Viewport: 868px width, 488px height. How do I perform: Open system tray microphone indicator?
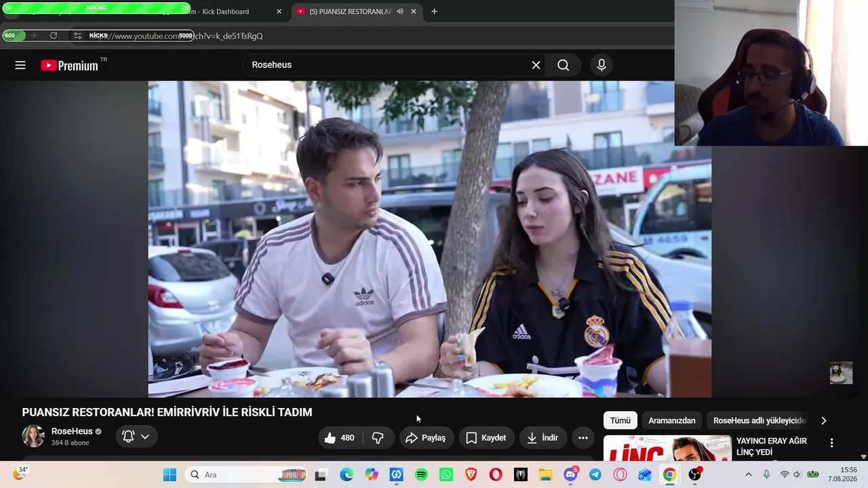point(766,474)
